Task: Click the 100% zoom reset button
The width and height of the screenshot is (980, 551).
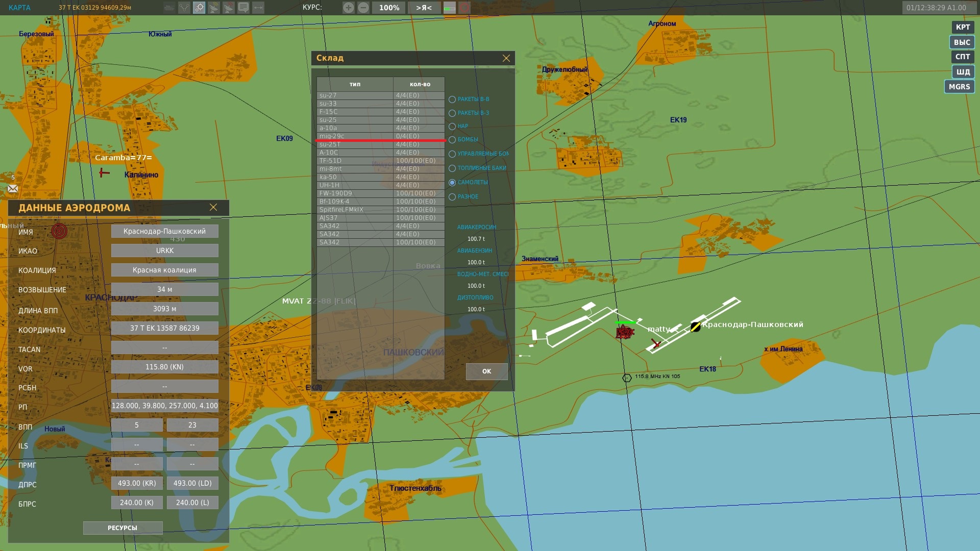Action: pos(389,8)
